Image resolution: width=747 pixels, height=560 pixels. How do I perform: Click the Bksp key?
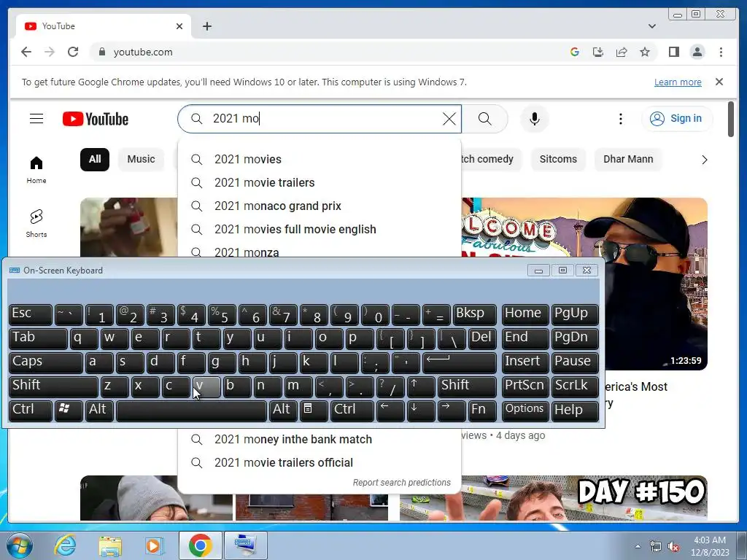pos(474,314)
